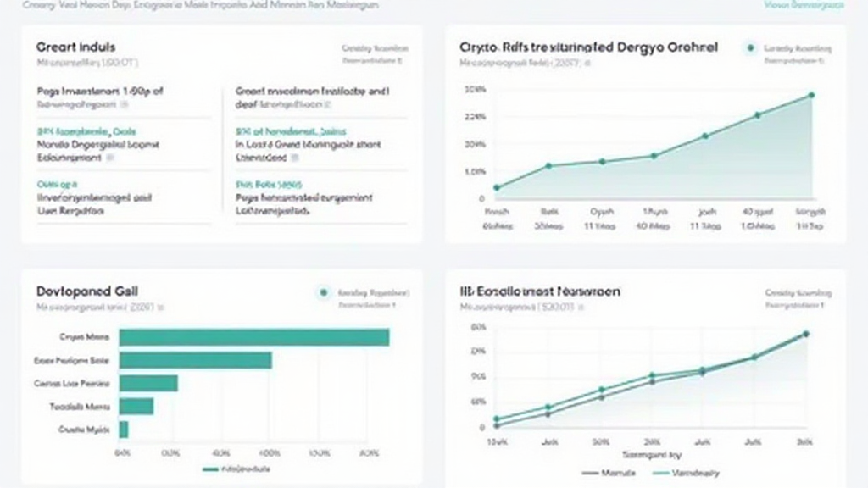Click the final data point in the bottom-right line chart
Screen dimensions: 868x488
[x=806, y=334]
